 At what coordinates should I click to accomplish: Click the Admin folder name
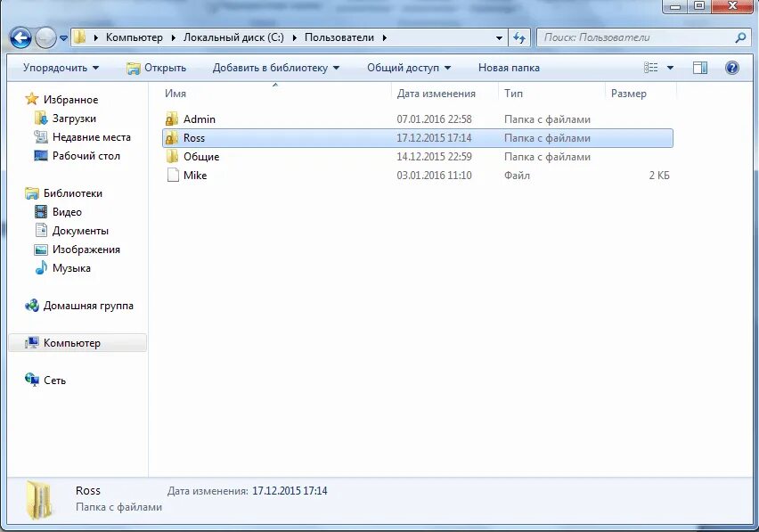pyautogui.click(x=200, y=119)
